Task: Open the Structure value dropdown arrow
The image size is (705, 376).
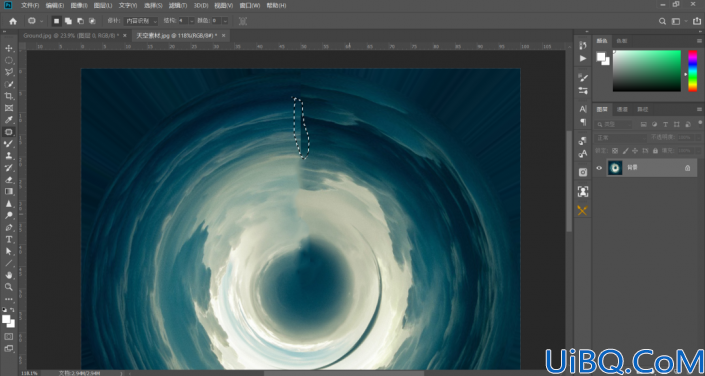Action: pos(192,21)
